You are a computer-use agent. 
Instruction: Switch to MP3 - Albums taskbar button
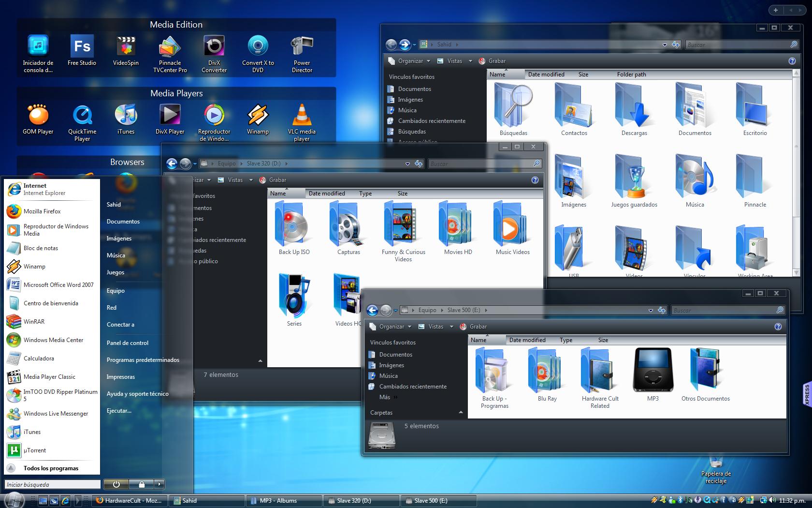pos(283,501)
